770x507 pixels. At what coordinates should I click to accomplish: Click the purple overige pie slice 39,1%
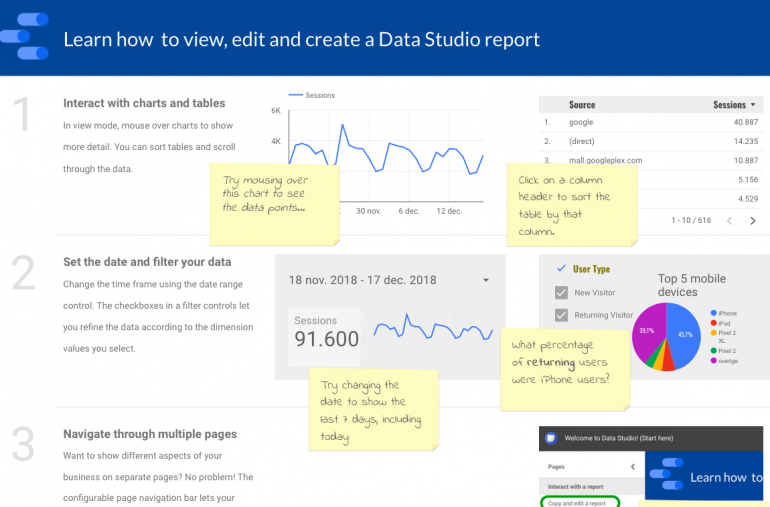point(647,331)
